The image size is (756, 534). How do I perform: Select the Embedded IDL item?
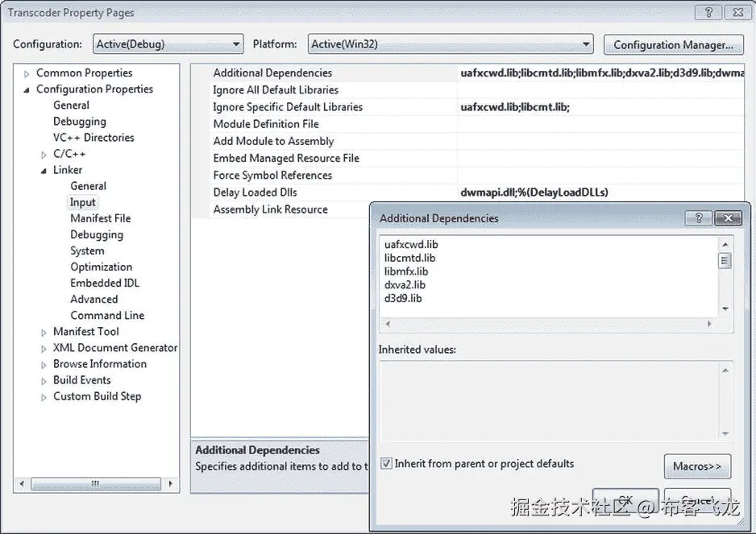pos(104,283)
